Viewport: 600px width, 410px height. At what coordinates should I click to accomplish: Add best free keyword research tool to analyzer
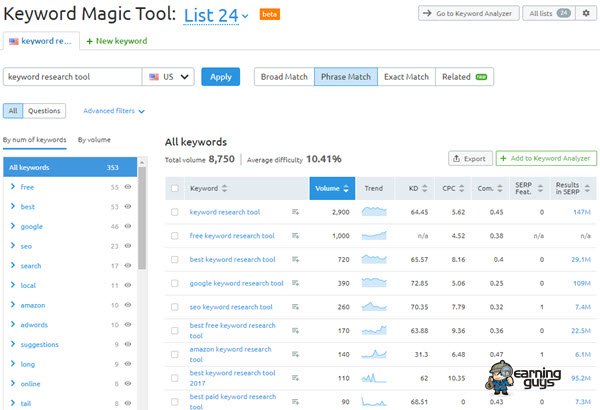[x=295, y=330]
